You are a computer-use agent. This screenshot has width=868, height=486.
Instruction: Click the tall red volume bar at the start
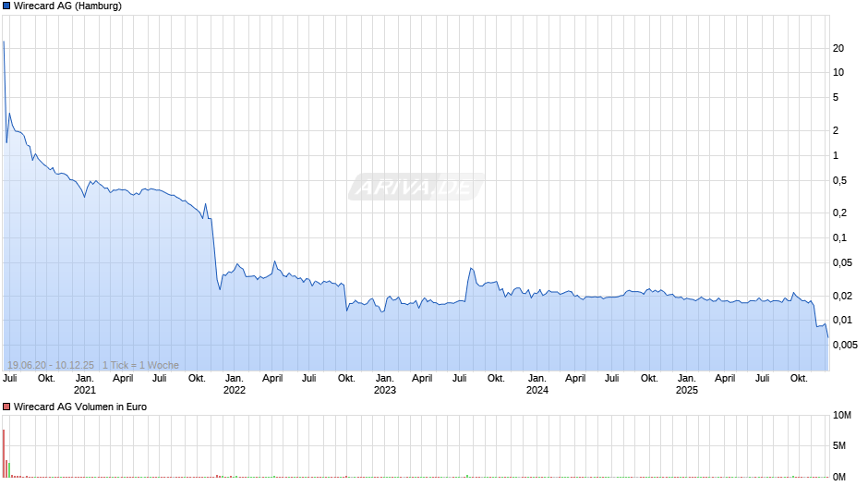coord(4,454)
